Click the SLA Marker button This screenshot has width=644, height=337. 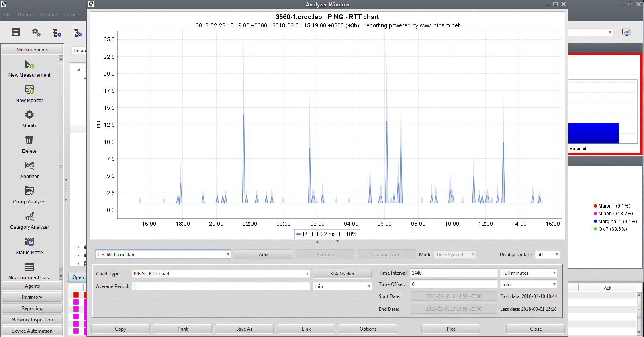[342, 274]
